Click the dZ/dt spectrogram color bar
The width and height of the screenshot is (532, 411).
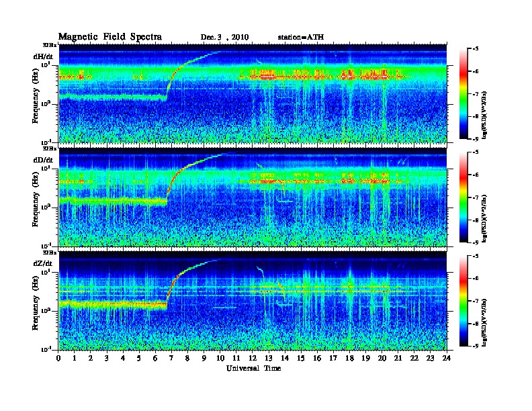pos(463,301)
